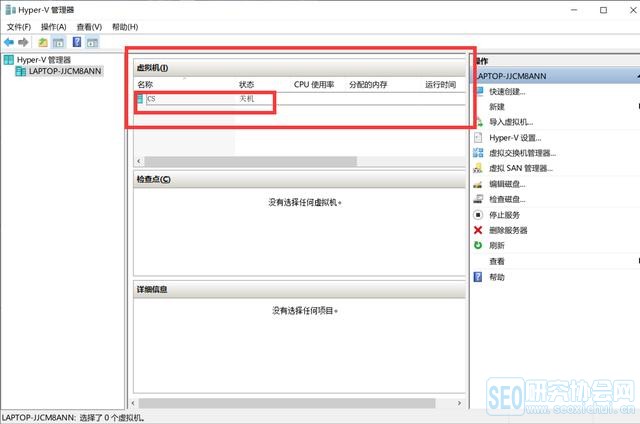Toggle the action pane toolbar icon
The height and width of the screenshot is (424, 640).
pos(92,42)
